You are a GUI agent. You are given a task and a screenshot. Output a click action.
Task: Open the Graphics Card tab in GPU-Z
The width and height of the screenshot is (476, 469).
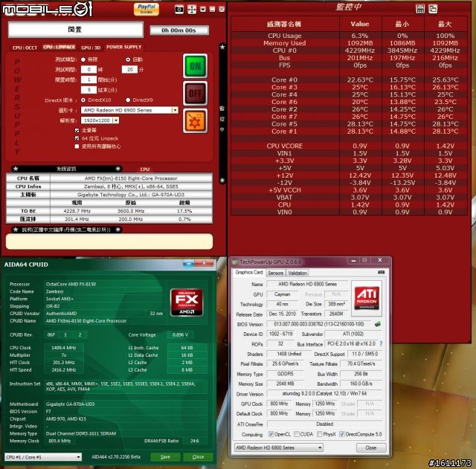249,273
